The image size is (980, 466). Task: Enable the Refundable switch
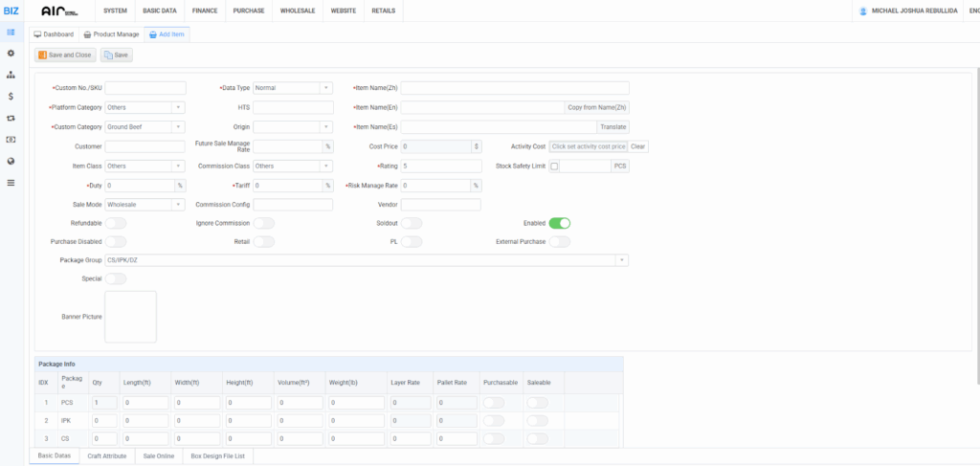(116, 223)
